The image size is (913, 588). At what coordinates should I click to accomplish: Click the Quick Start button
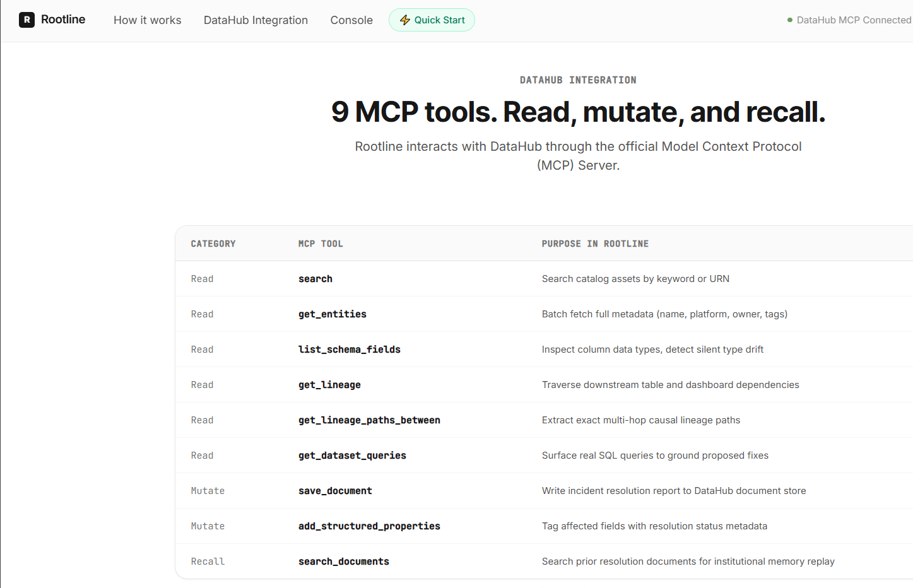[432, 20]
